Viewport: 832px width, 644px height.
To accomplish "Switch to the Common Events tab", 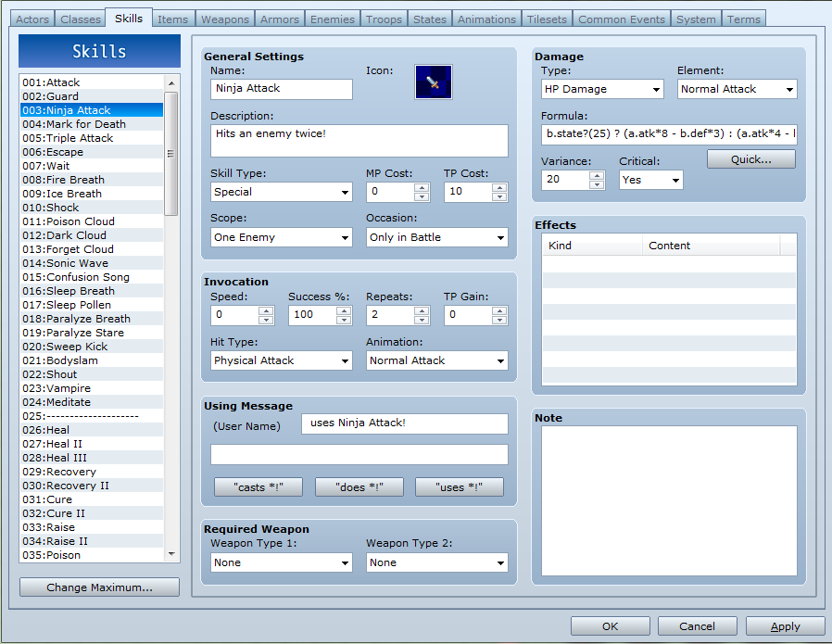I will (x=622, y=19).
